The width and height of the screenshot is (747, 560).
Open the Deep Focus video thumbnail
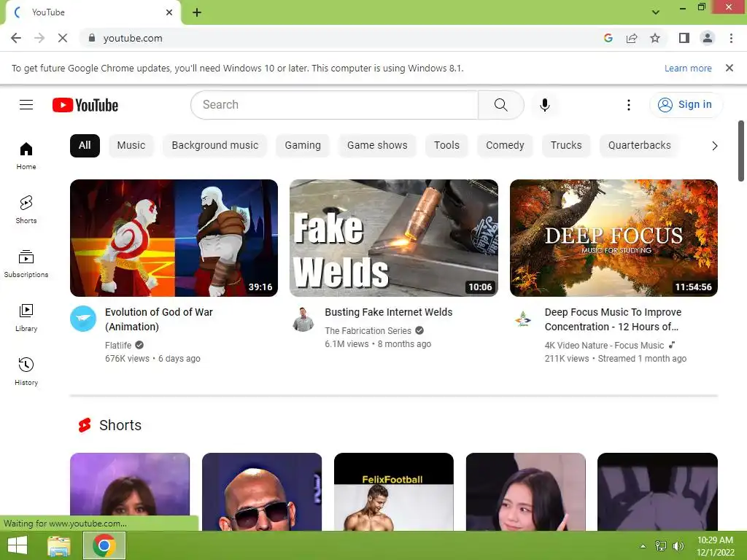point(614,238)
